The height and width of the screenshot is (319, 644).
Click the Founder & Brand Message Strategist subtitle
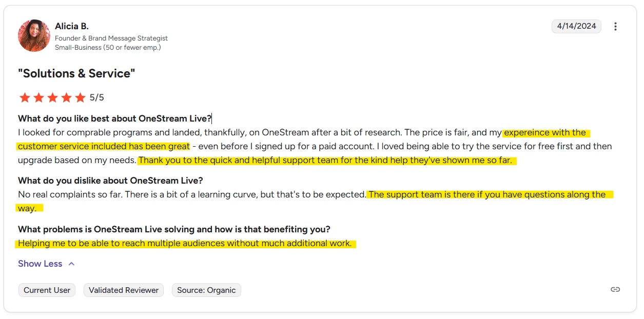pyautogui.click(x=111, y=38)
